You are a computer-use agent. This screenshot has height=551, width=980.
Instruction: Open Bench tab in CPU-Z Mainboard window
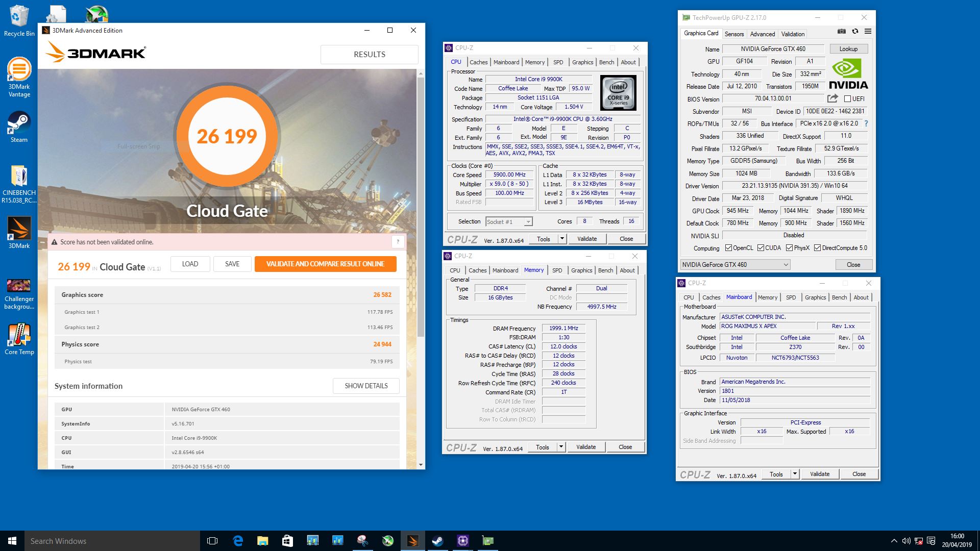click(x=839, y=297)
